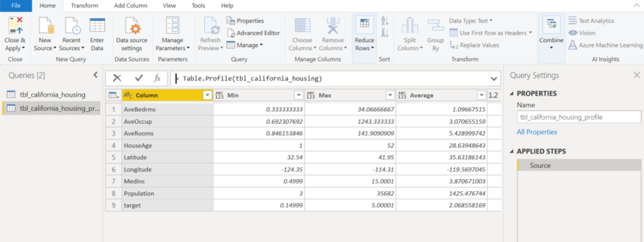Click the All Properties link
The width and height of the screenshot is (644, 242).
(x=537, y=132)
